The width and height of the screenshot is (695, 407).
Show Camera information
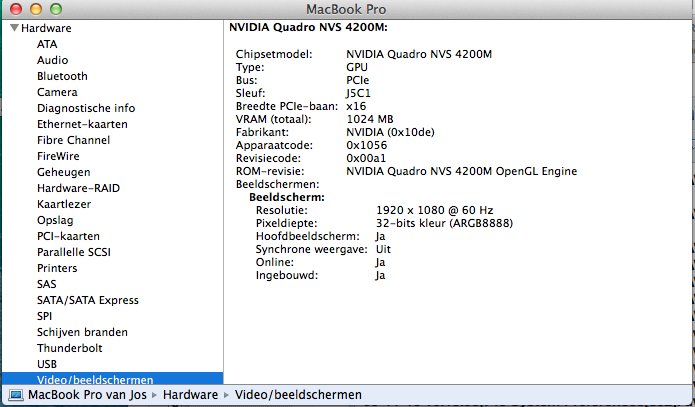[56, 92]
